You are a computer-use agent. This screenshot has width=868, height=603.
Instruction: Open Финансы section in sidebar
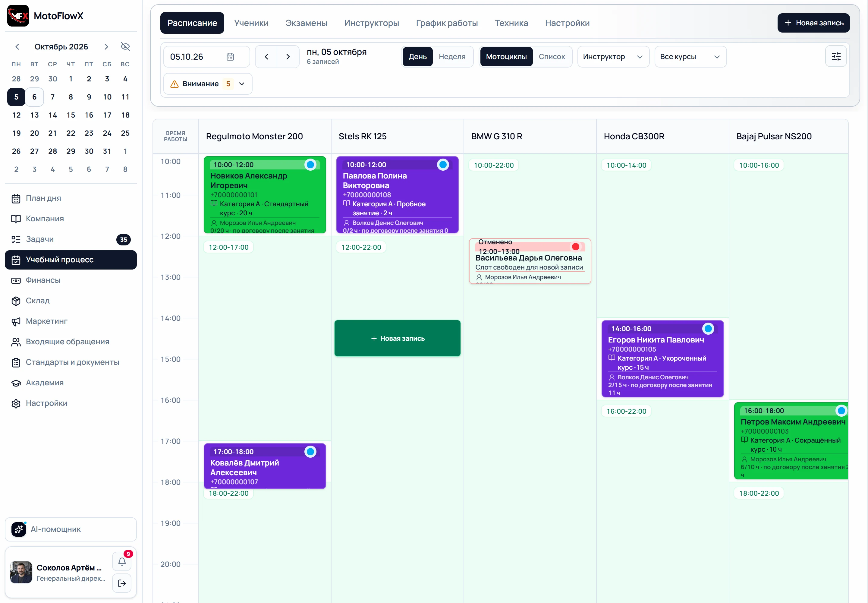(x=71, y=280)
